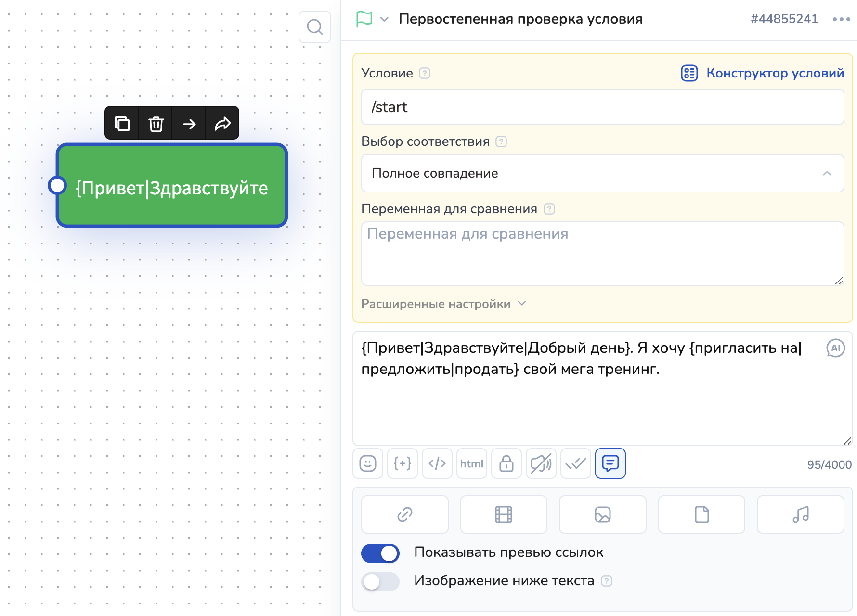Image resolution: width=857 pixels, height=616 pixels.
Task: Click the attach image button
Action: coord(602,514)
